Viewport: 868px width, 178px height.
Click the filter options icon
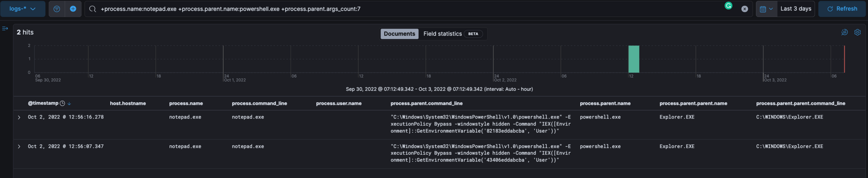click(57, 9)
